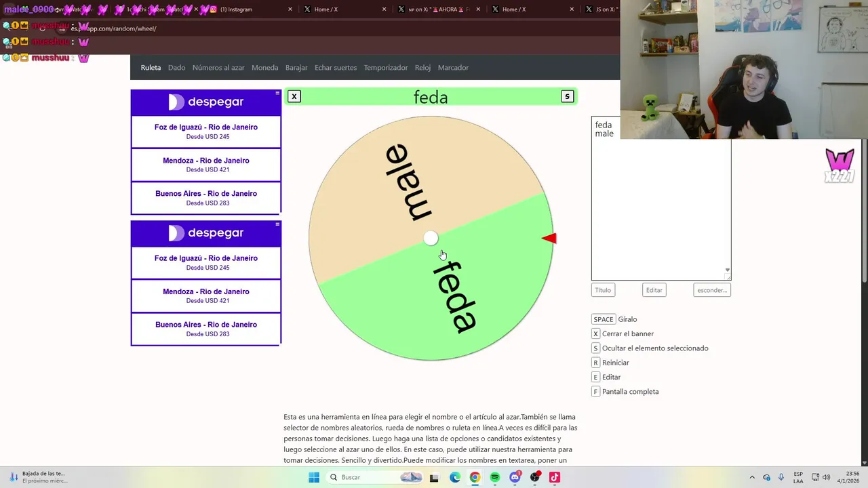Open Spotify from the taskbar
Viewport: 868px width, 488px height.
click(495, 477)
